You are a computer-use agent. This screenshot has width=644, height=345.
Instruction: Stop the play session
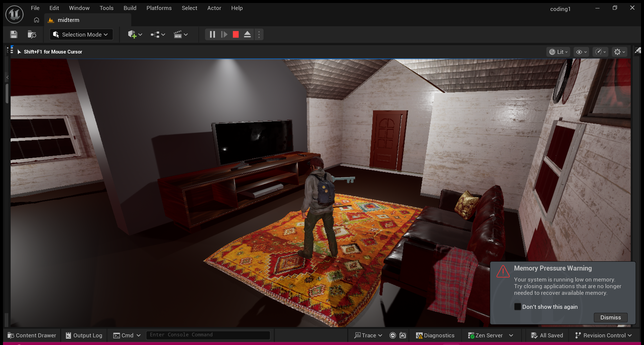(x=236, y=34)
